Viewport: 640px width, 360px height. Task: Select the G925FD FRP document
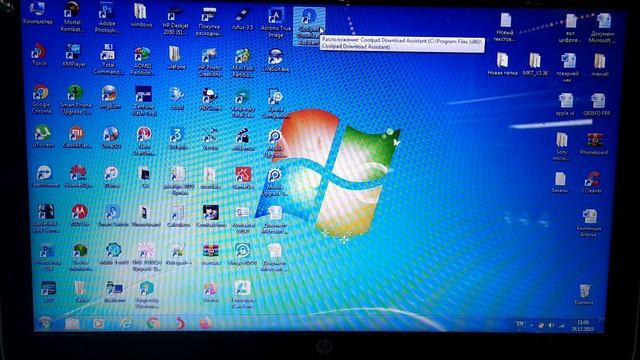coord(597,104)
